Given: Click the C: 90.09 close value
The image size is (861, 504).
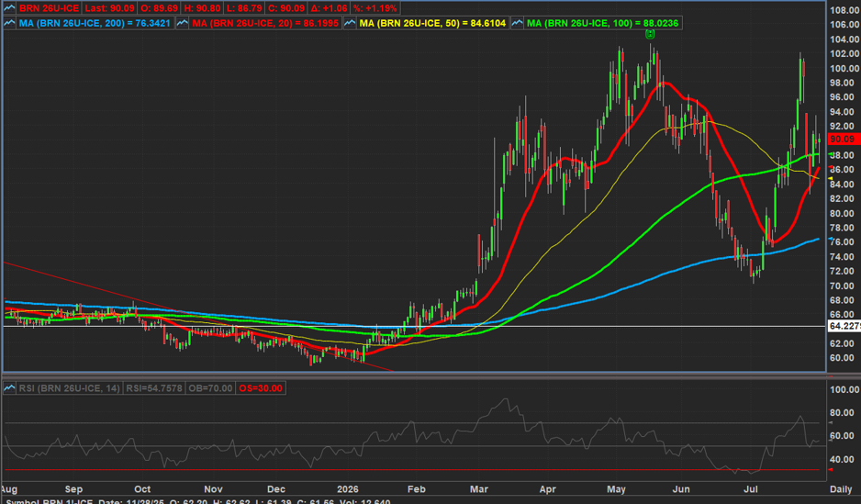Looking at the screenshot, I should tap(286, 8).
